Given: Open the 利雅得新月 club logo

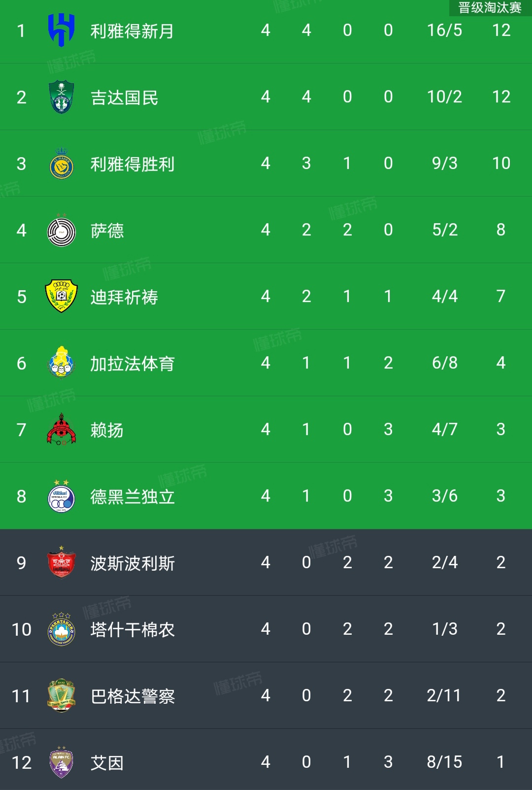Looking at the screenshot, I should (x=62, y=31).
